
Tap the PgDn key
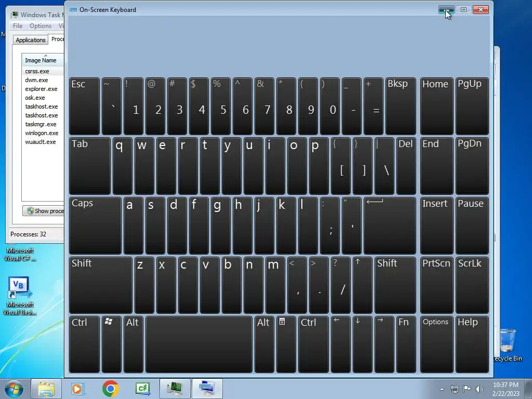tap(472, 166)
